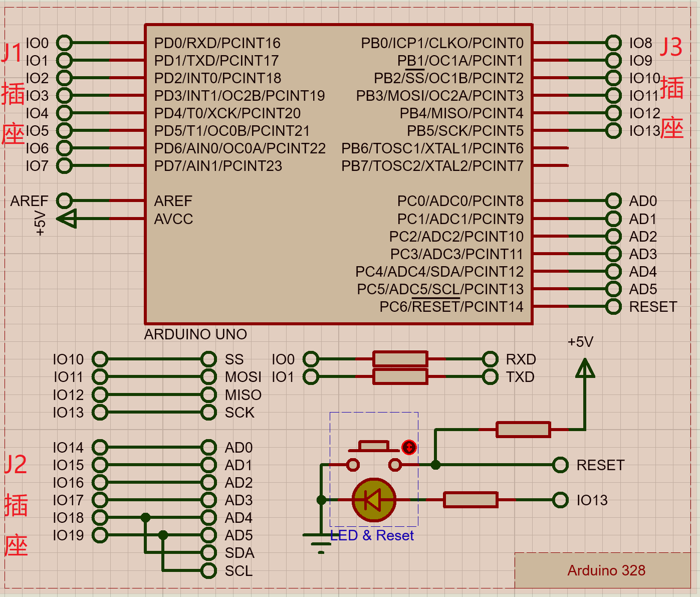Click the PD7/AIN1/PCINT23 pin name
700x597 pixels.
click(x=218, y=166)
